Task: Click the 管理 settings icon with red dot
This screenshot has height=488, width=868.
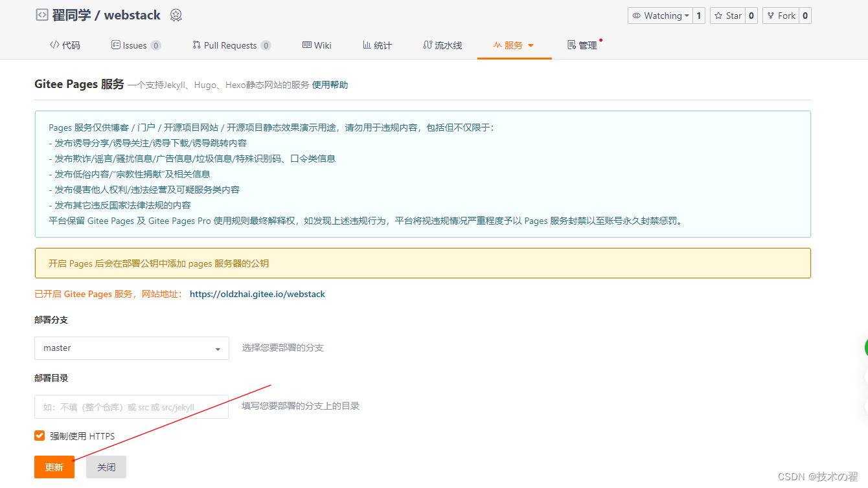Action: pyautogui.click(x=571, y=45)
